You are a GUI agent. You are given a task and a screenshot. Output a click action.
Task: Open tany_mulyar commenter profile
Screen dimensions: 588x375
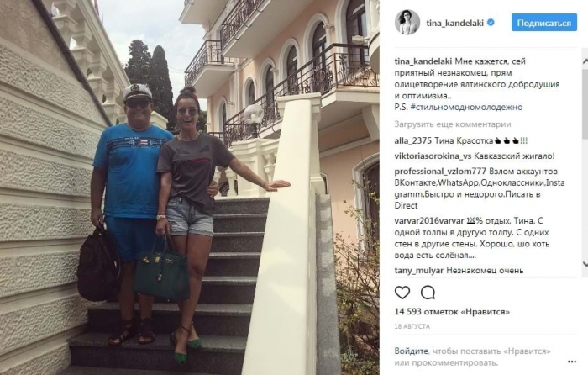click(419, 270)
